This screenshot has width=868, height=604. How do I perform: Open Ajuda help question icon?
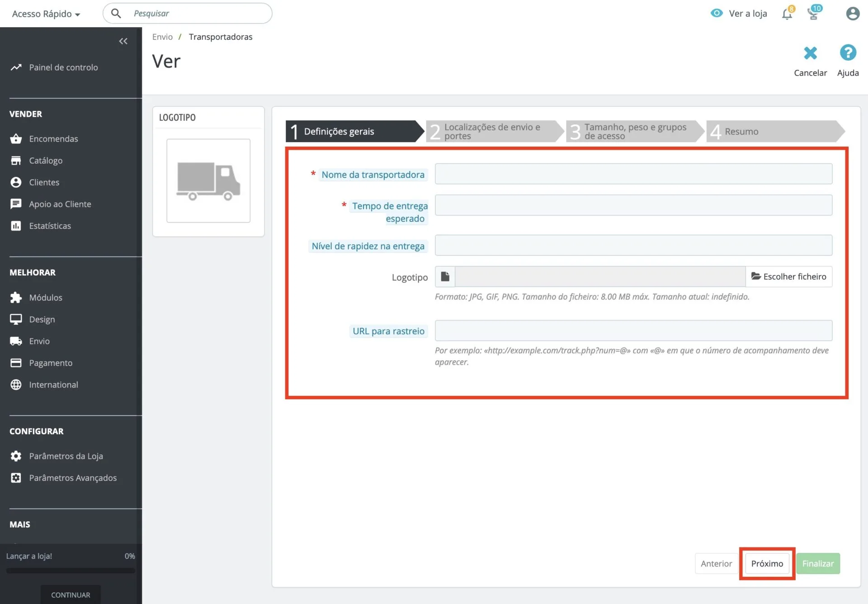point(848,53)
